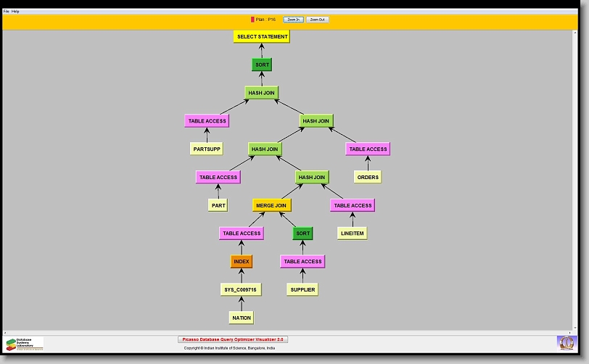
Task: Click the Database Systems Laboratory logo
Action: tap(25, 344)
